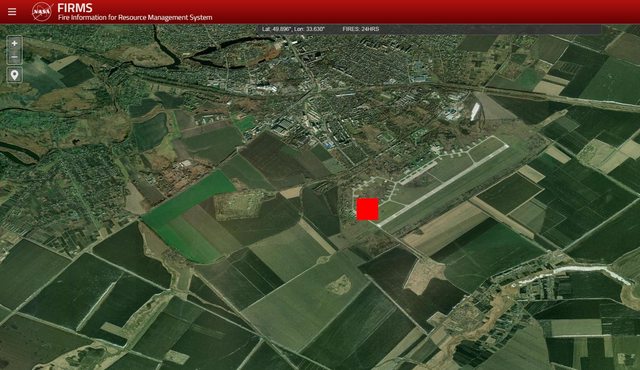Open the location marker tool
The height and width of the screenshot is (370, 640).
(14, 75)
